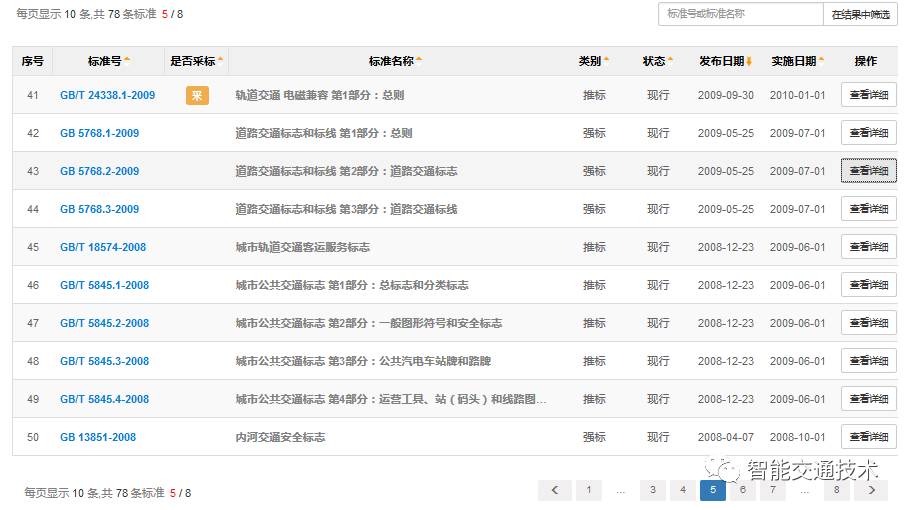Viewport: 908px width, 510px height.
Task: Sort by 类别 column arrow
Action: pos(606,60)
